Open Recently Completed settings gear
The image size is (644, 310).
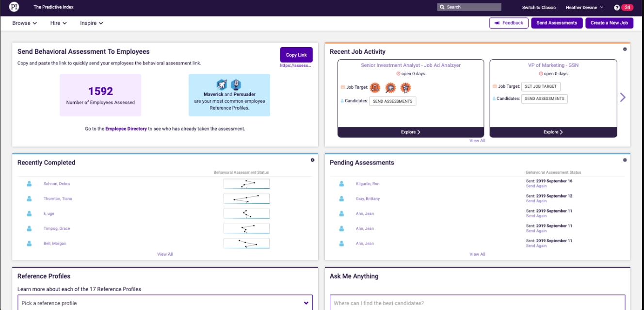312,160
